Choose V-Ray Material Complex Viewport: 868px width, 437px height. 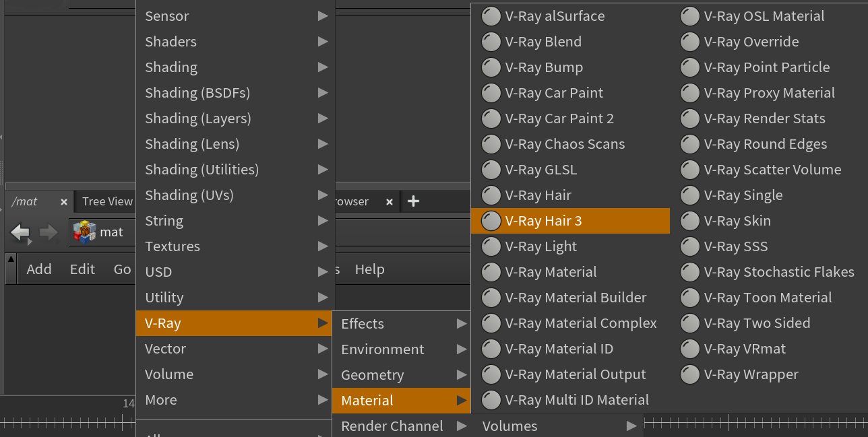coord(570,323)
